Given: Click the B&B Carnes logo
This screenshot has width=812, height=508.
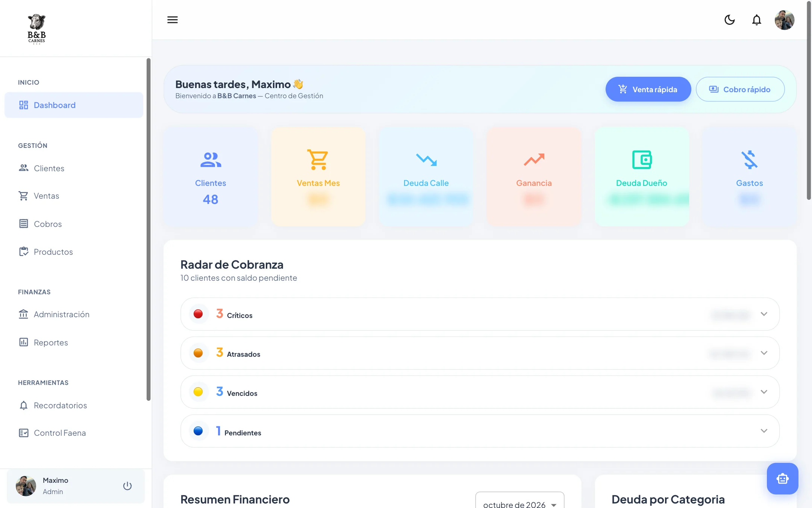Looking at the screenshot, I should coord(36,29).
